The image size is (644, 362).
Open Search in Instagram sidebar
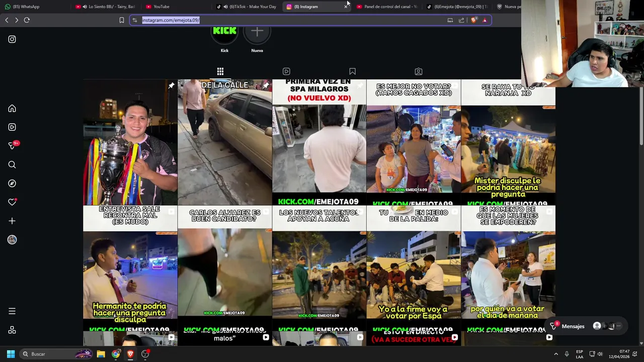point(12,165)
